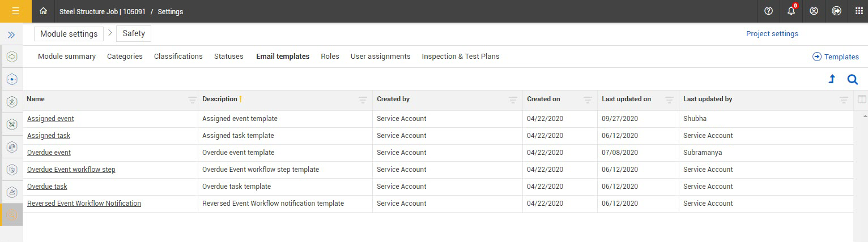Open the help question mark icon
Viewport: 868px width, 242px height.
pyautogui.click(x=768, y=11)
